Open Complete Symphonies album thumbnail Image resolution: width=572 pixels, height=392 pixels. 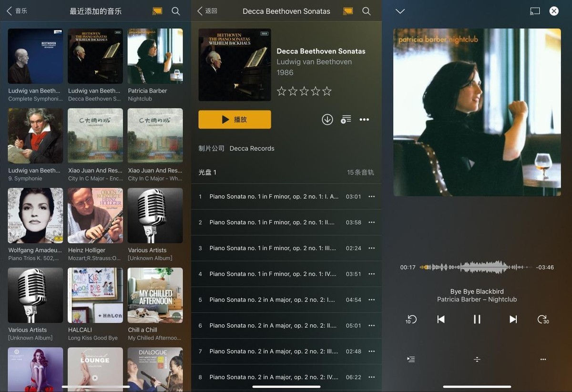35,56
